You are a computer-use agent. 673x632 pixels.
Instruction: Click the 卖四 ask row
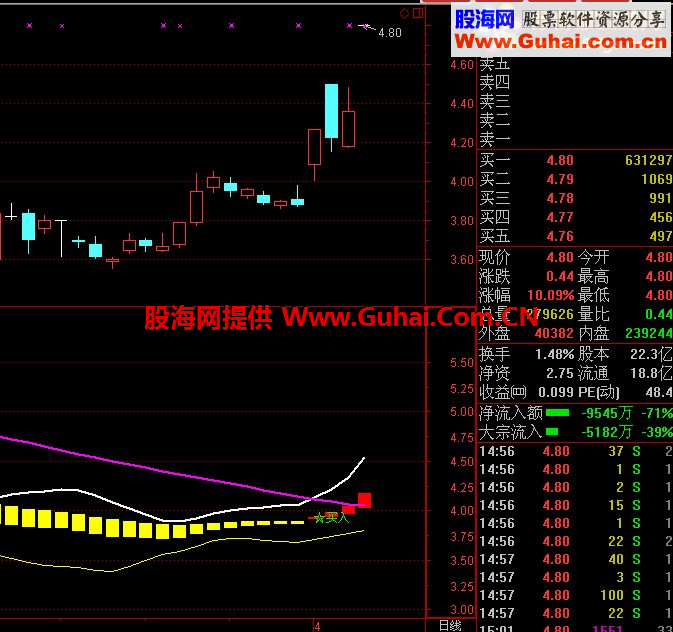point(575,82)
